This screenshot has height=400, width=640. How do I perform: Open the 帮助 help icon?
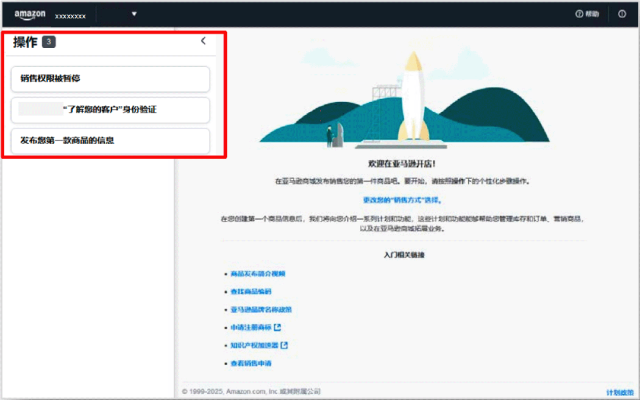(580, 14)
